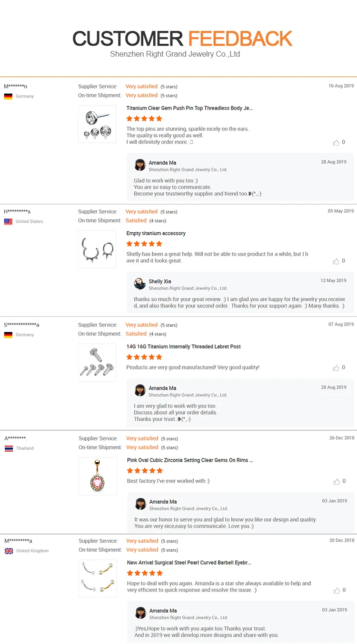357x644 pixels.
Task: Click Shelly Xia's avatar in the reply
Action: click(x=140, y=284)
